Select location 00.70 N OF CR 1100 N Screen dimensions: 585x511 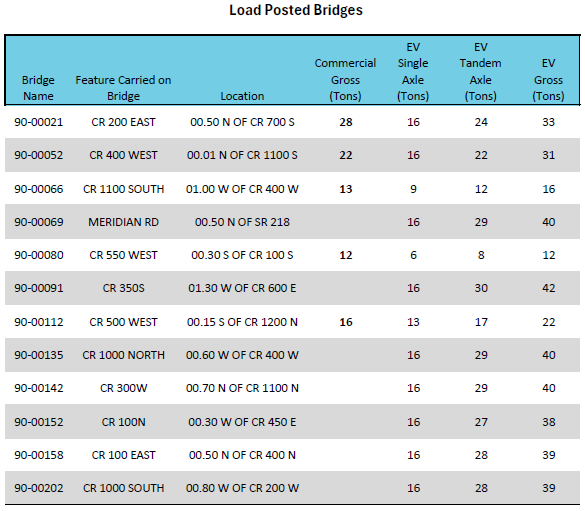pos(242,388)
